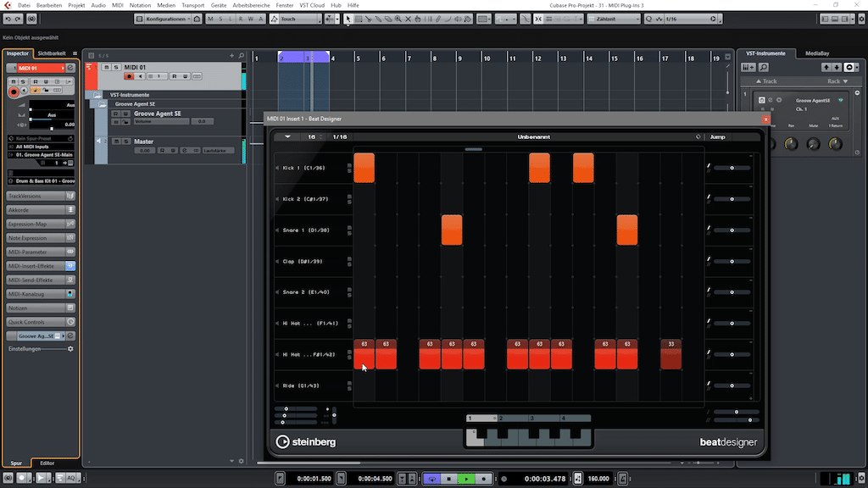
Task: Click add track instrument icon in VST-Instrumente
Action: [748, 68]
